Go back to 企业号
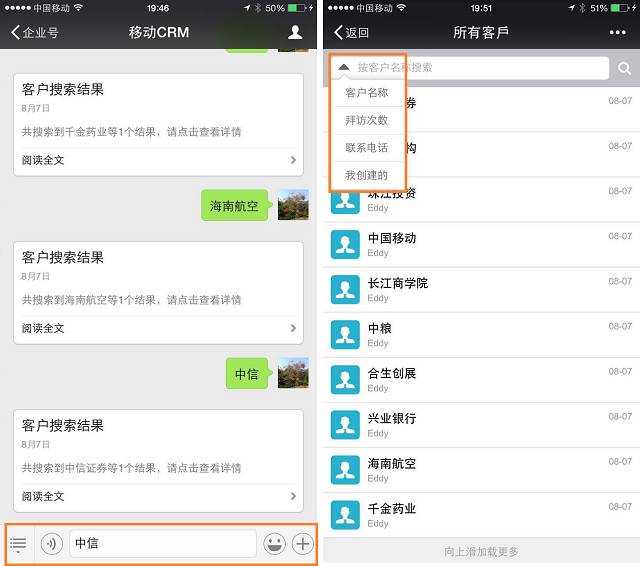The width and height of the screenshot is (640, 566). 35,32
